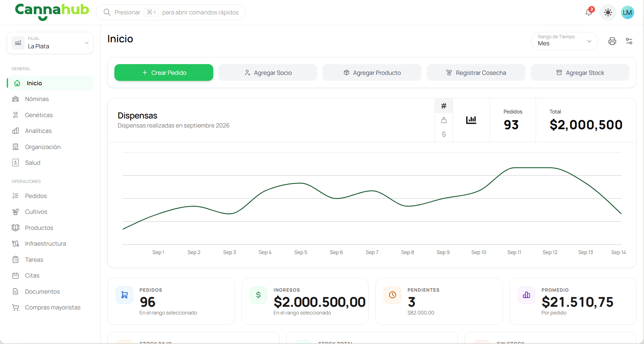Click the Agregar Socio button
The height and width of the screenshot is (344, 644).
pyautogui.click(x=268, y=72)
